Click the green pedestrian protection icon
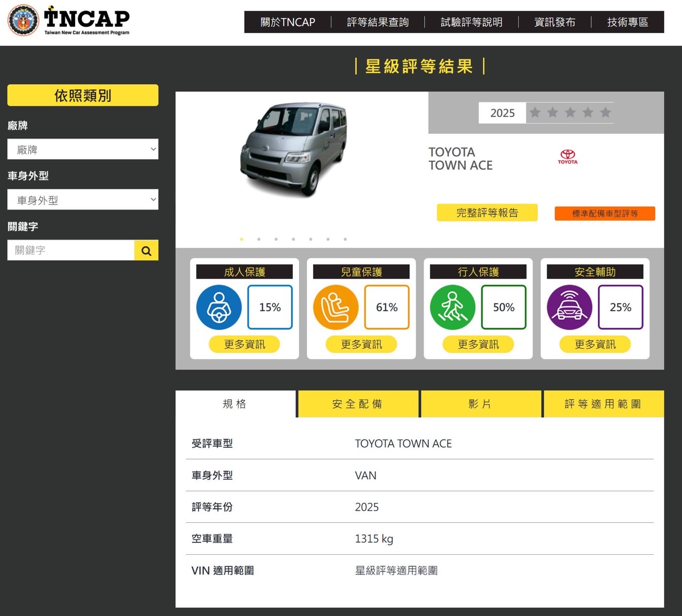Screen dimensions: 682x616 (452, 307)
